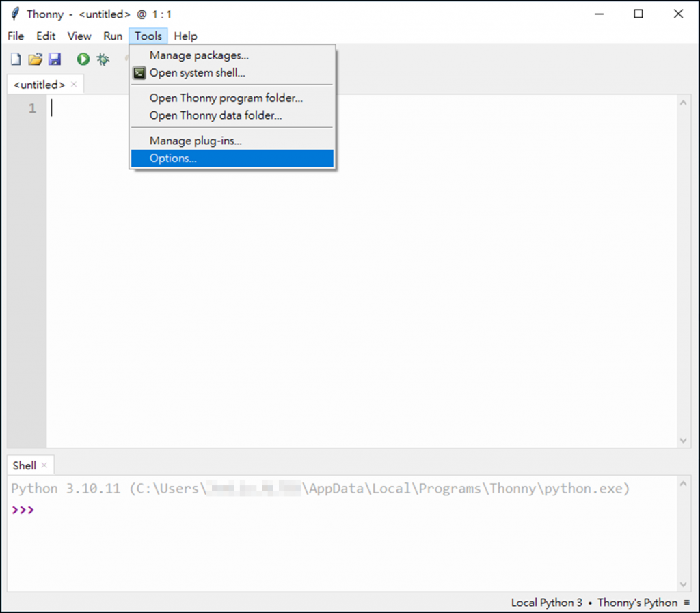Click the Save floppy disk icon
This screenshot has height=613, width=700.
55,59
